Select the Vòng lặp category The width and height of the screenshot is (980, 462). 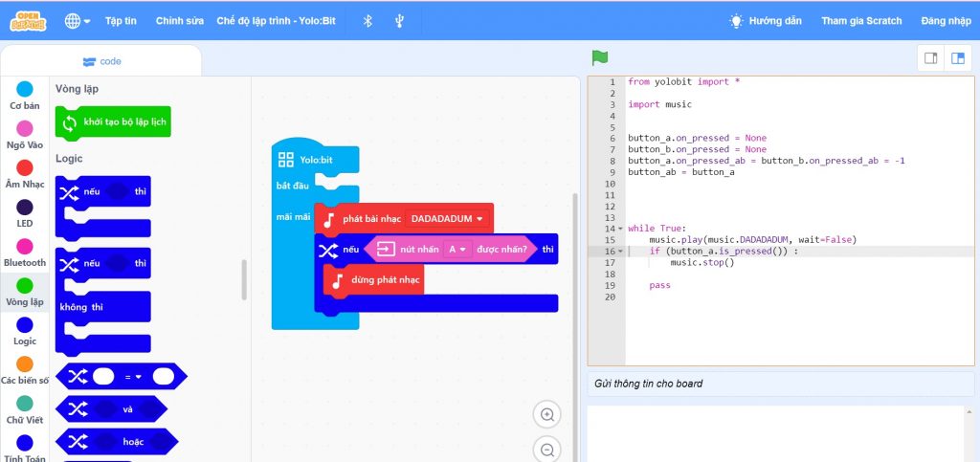coord(24,293)
